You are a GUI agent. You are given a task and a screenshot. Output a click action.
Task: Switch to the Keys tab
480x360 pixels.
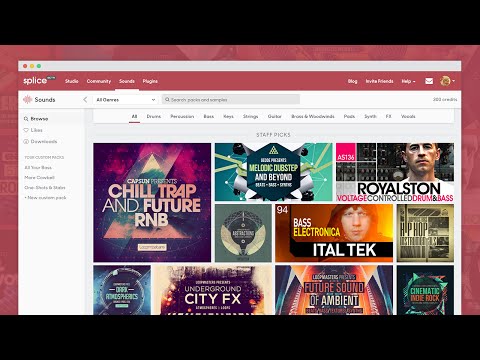click(x=228, y=116)
